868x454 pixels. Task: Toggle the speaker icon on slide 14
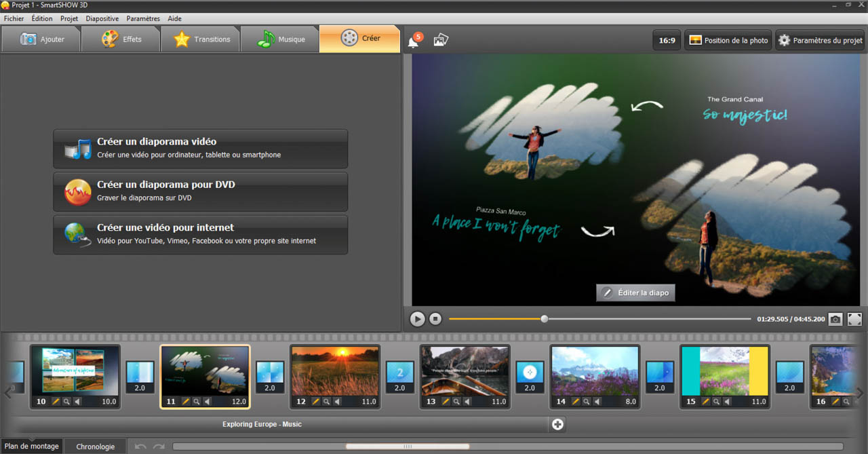[x=598, y=402]
